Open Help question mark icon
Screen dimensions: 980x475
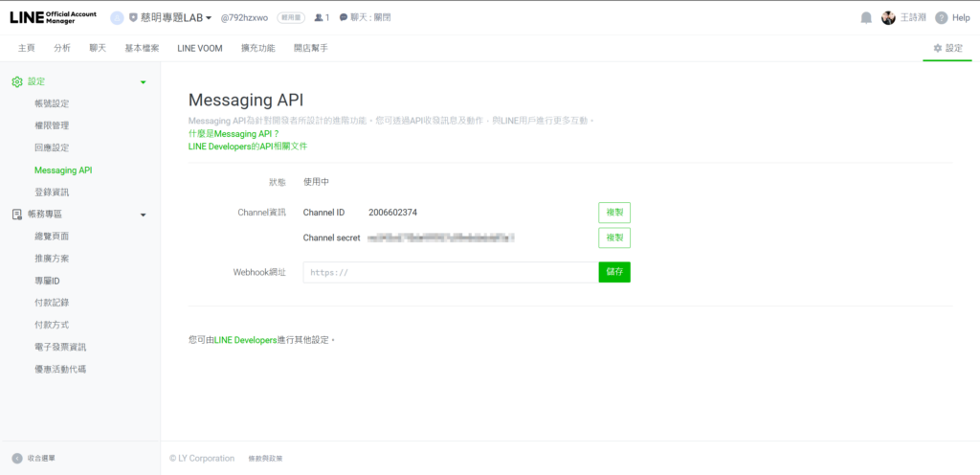click(x=942, y=18)
